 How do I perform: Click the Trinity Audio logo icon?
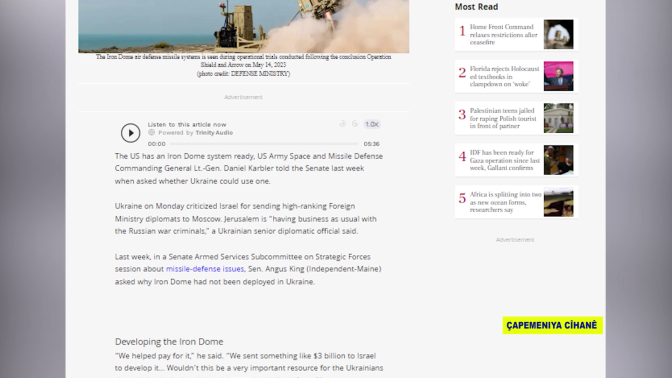point(151,132)
